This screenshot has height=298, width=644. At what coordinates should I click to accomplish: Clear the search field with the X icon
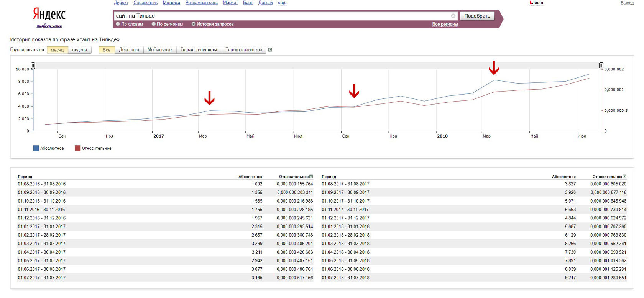(x=453, y=16)
